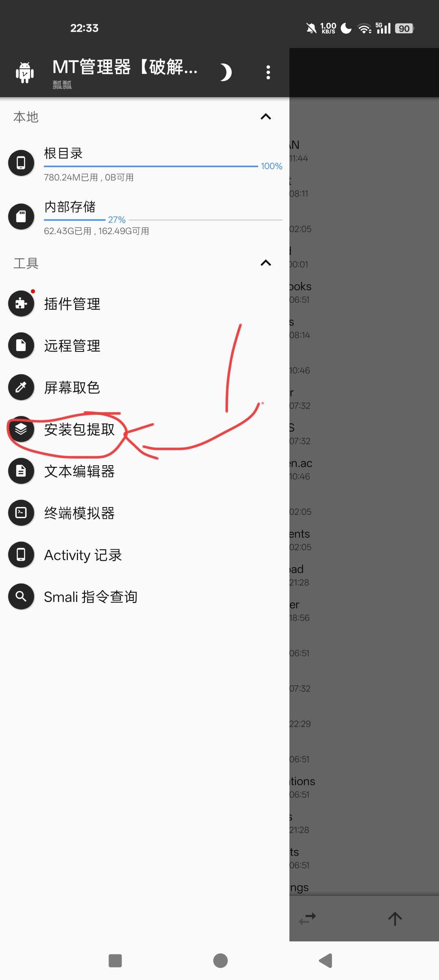Screen dimensions: 439x980
Task: Collapse the 工具 section
Action: pos(266,263)
